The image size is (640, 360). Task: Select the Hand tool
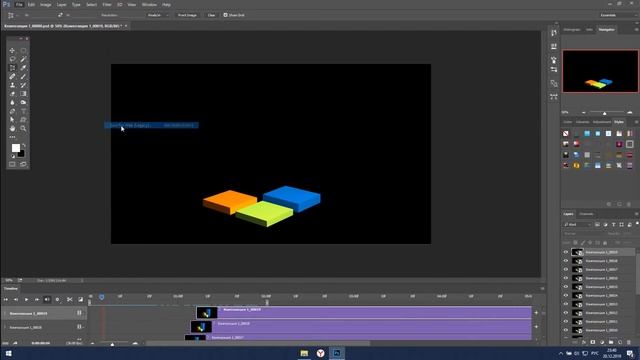(12, 128)
